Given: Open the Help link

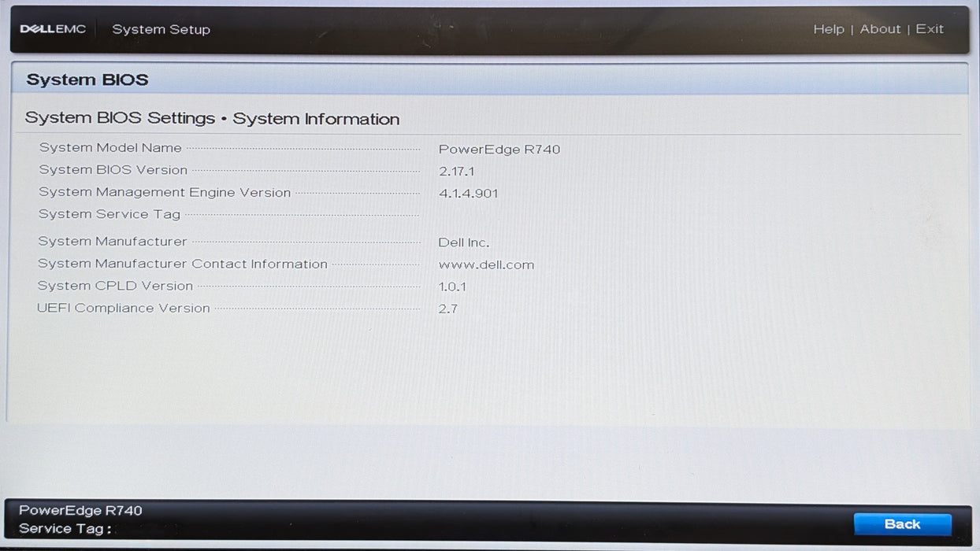Looking at the screenshot, I should (828, 29).
